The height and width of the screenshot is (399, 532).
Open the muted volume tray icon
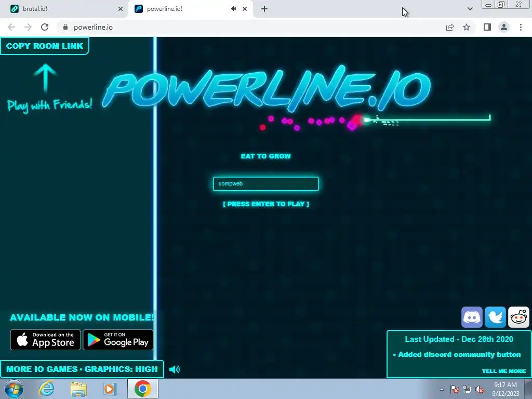(x=480, y=389)
